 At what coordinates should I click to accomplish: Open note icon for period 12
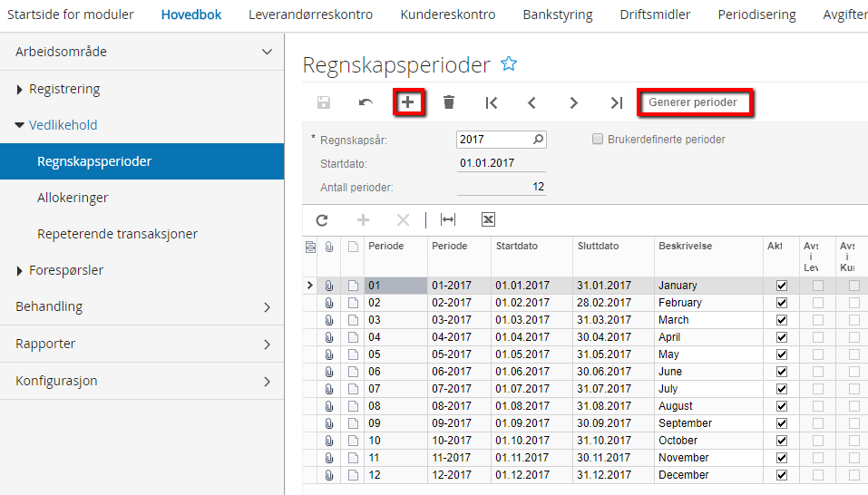click(353, 475)
